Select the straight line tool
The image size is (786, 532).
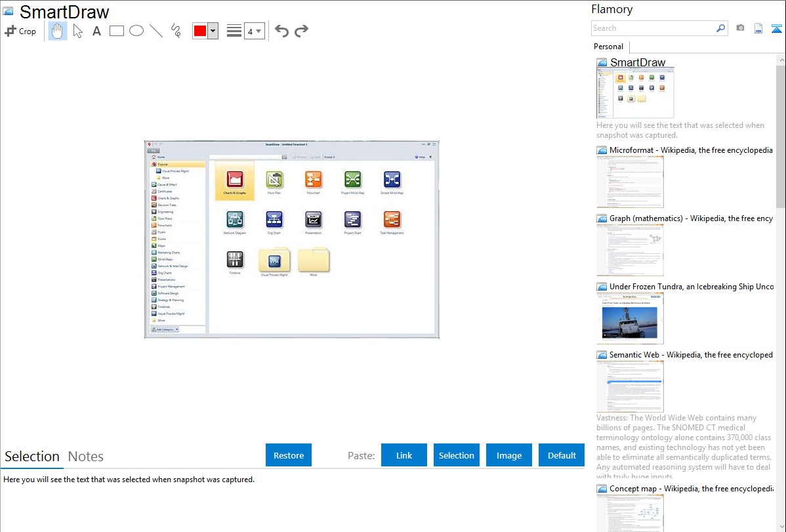[x=155, y=31]
